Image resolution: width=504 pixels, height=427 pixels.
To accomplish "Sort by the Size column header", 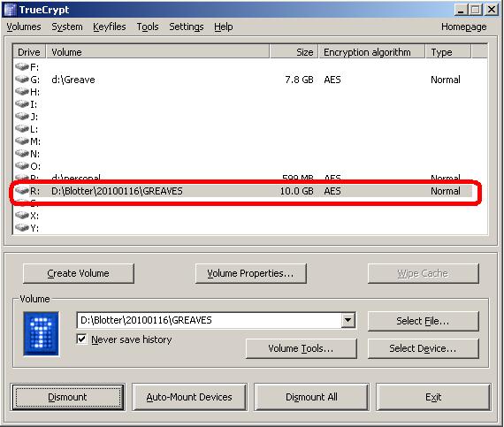I will pyautogui.click(x=294, y=52).
